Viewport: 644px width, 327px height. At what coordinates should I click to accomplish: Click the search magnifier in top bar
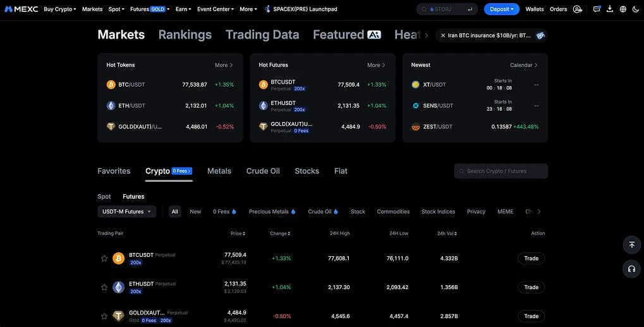(424, 9)
